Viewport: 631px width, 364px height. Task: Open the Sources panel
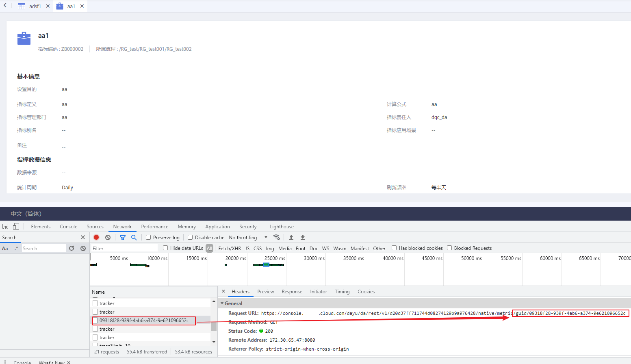[95, 227]
